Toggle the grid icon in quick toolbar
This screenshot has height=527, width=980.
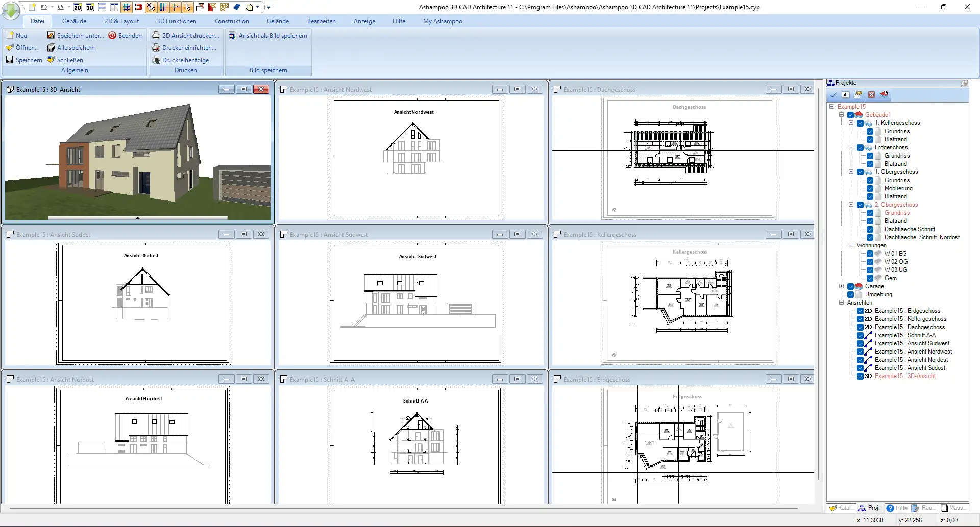point(127,7)
